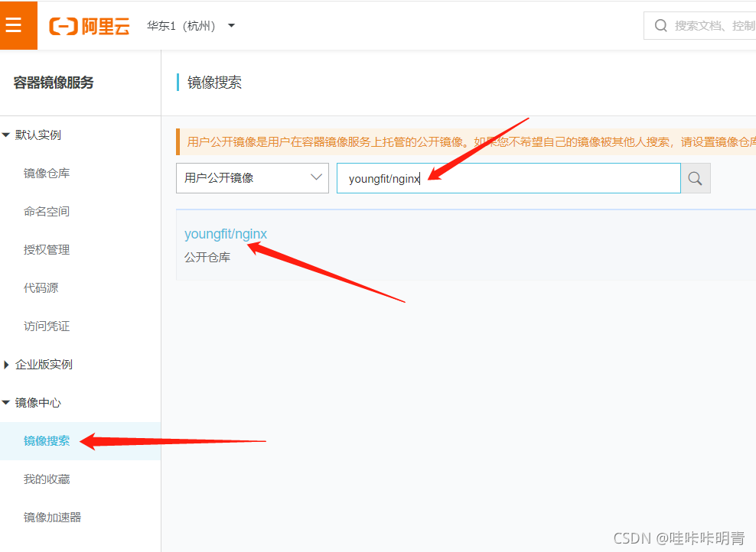Open 访问凭证 settings

pos(47,326)
